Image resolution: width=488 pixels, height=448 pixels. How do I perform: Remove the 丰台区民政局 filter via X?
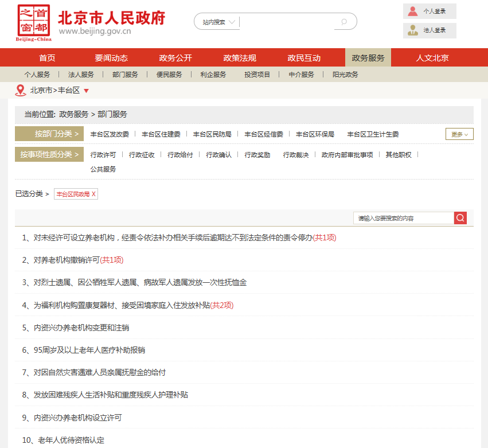(93, 194)
